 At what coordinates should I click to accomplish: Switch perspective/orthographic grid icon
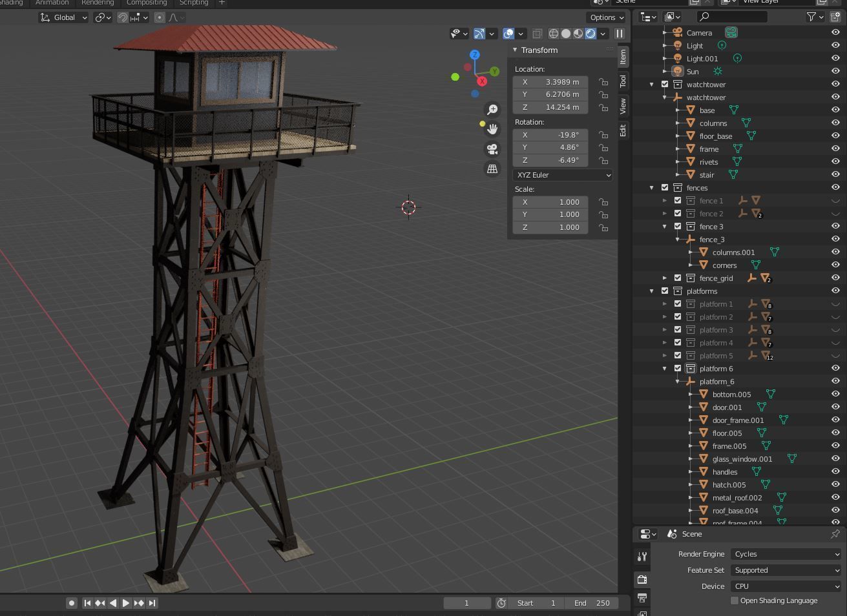point(492,169)
